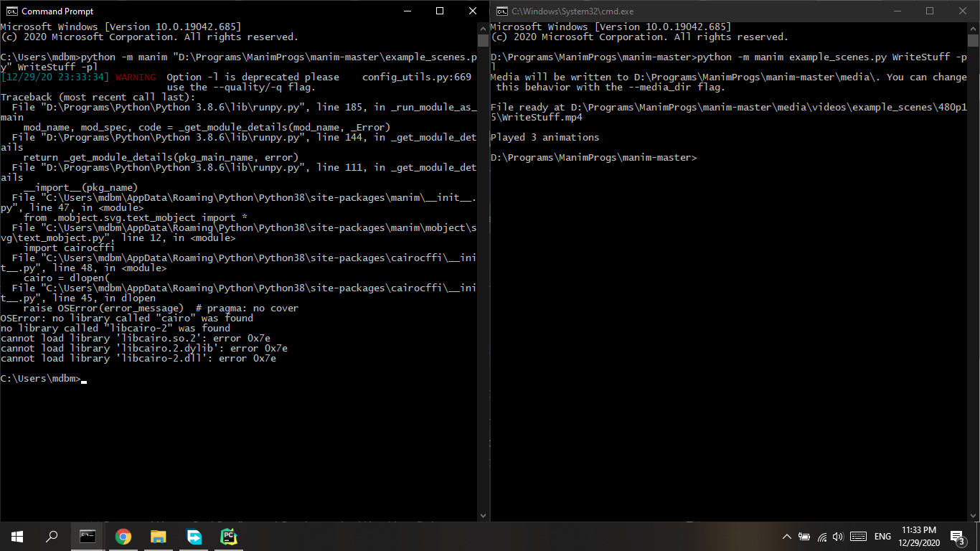The image size is (980, 551).
Task: Maximize the left Command Prompt window
Action: pos(438,11)
